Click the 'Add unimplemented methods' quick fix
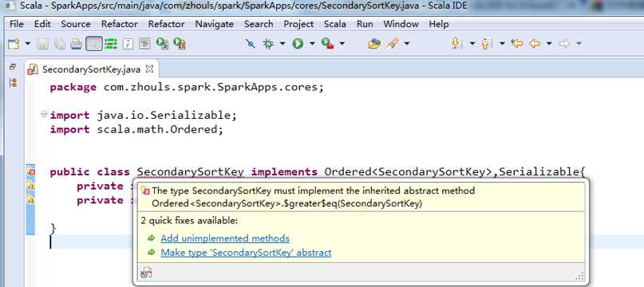644x287 pixels. [225, 238]
